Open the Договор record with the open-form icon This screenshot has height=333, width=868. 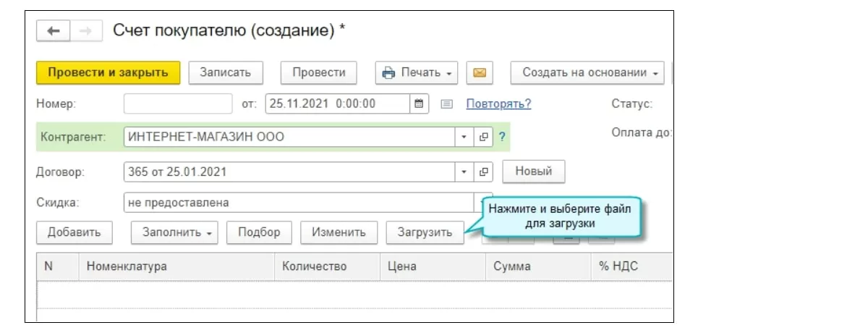pyautogui.click(x=484, y=172)
